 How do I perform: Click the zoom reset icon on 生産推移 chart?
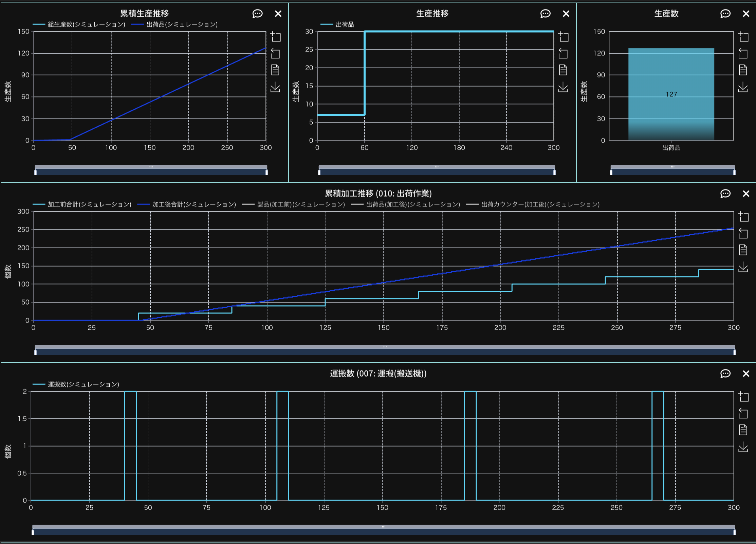[563, 53]
